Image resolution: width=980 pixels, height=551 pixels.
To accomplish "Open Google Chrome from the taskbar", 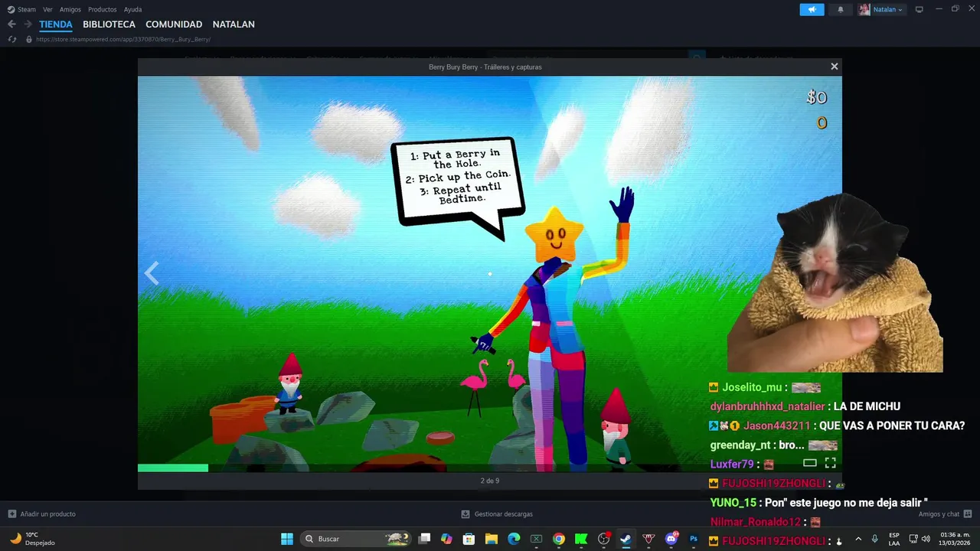I will [x=559, y=539].
